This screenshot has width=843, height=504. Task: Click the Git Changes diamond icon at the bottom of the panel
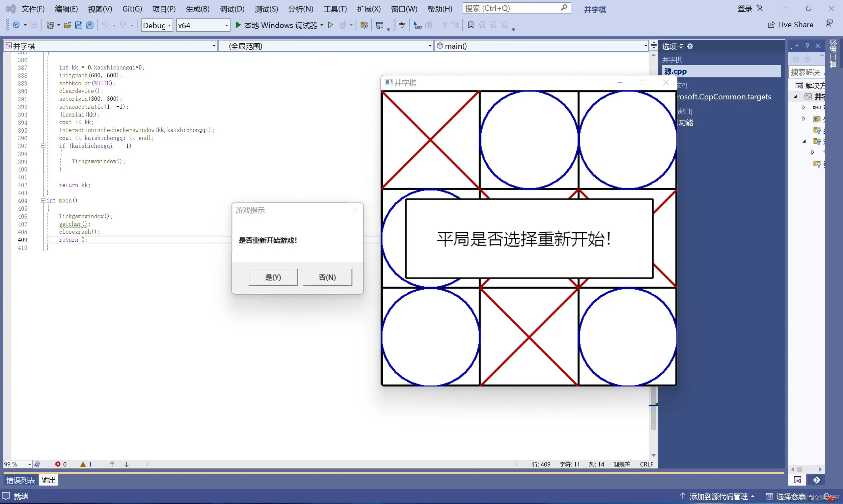click(x=817, y=480)
